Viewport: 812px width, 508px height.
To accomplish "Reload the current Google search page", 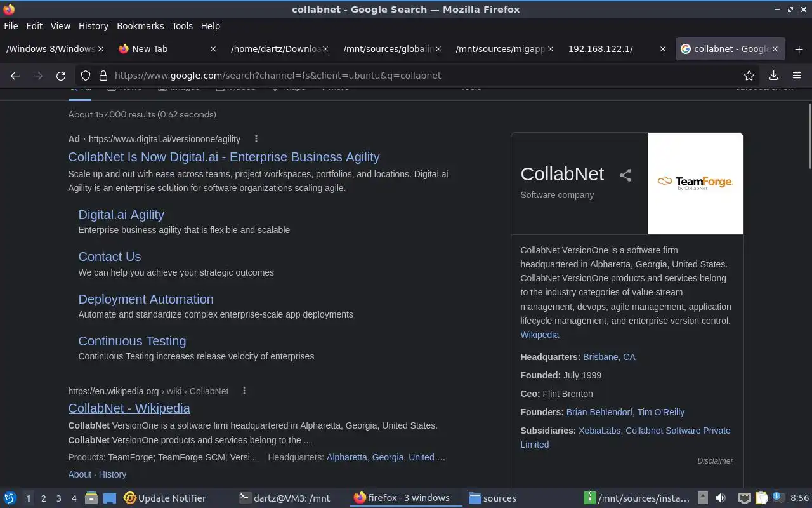I will pos(61,76).
